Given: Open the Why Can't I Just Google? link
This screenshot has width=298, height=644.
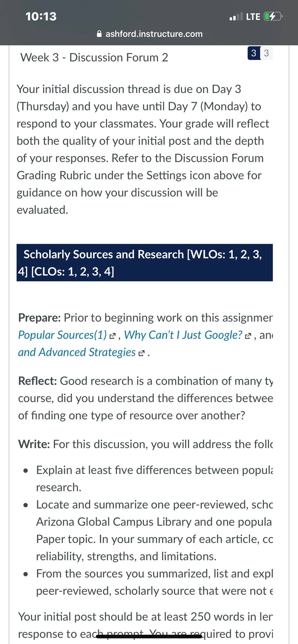Looking at the screenshot, I should [x=183, y=335].
